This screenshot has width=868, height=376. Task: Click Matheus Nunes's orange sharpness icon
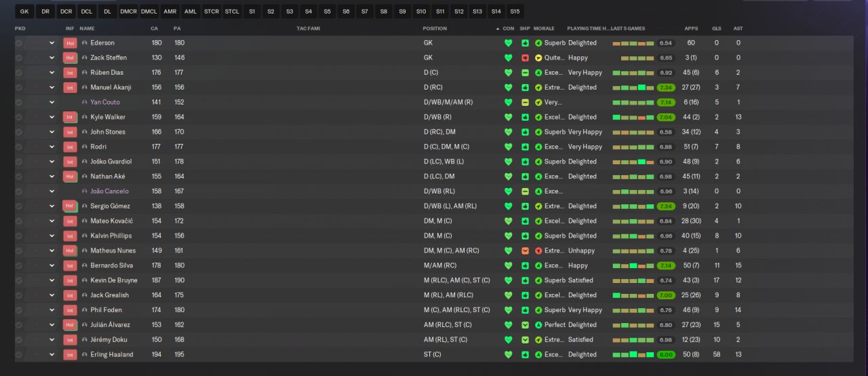(x=525, y=250)
